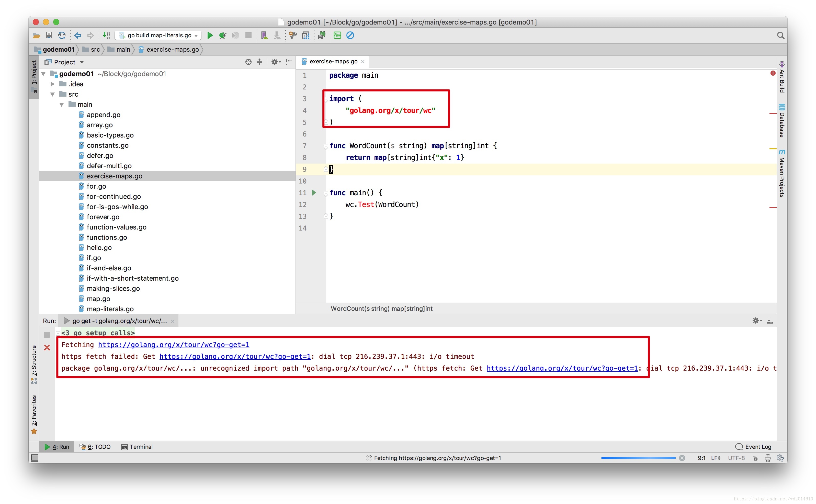Image resolution: width=816 pixels, height=504 pixels.
Task: Open the Project Structure icon
Action: tap(306, 35)
